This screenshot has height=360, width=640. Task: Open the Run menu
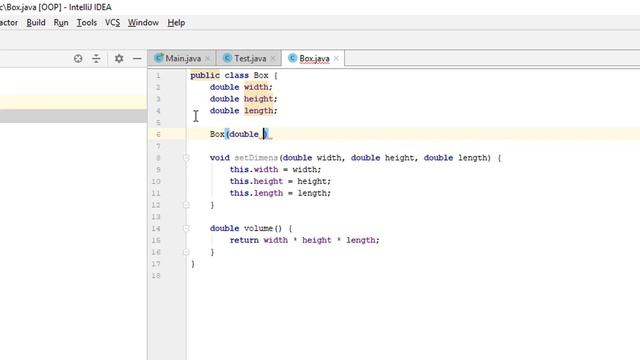coord(61,22)
